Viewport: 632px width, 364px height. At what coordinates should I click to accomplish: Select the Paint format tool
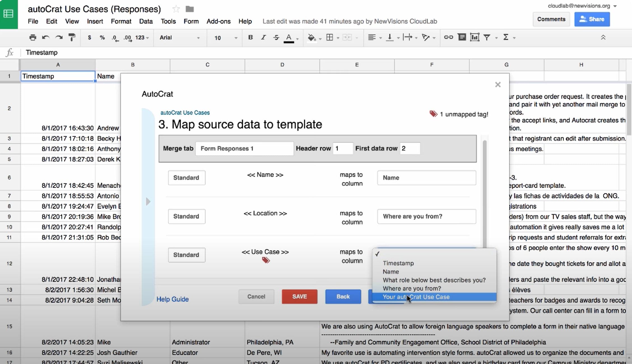72,37
